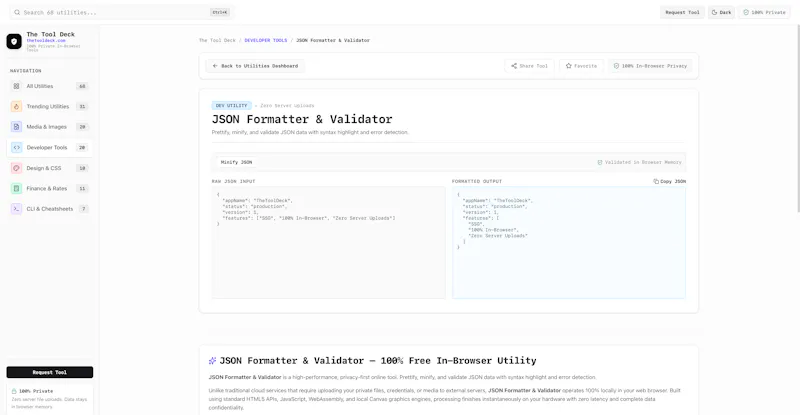This screenshot has height=415, width=800.
Task: Click the Developer Tools code icon
Action: 16,148
